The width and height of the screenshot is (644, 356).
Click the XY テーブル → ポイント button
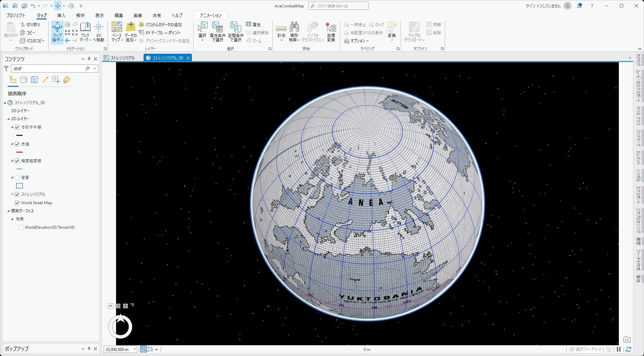click(160, 33)
